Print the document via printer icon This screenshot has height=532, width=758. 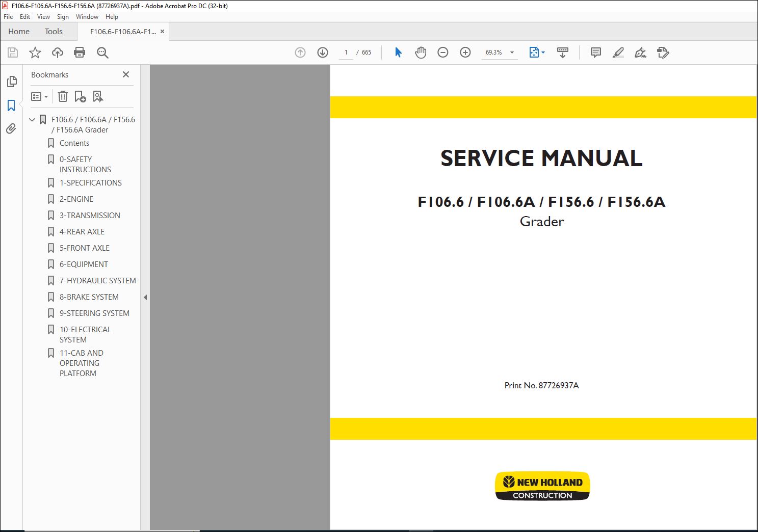[x=80, y=52]
